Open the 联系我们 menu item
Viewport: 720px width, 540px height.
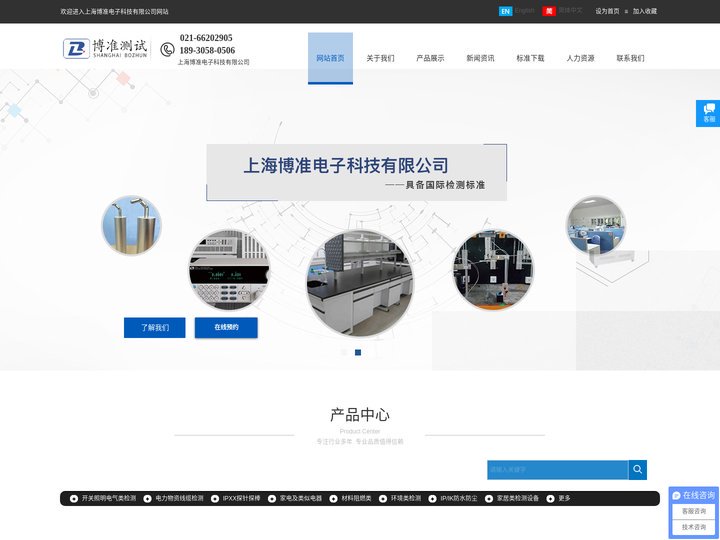(x=630, y=58)
